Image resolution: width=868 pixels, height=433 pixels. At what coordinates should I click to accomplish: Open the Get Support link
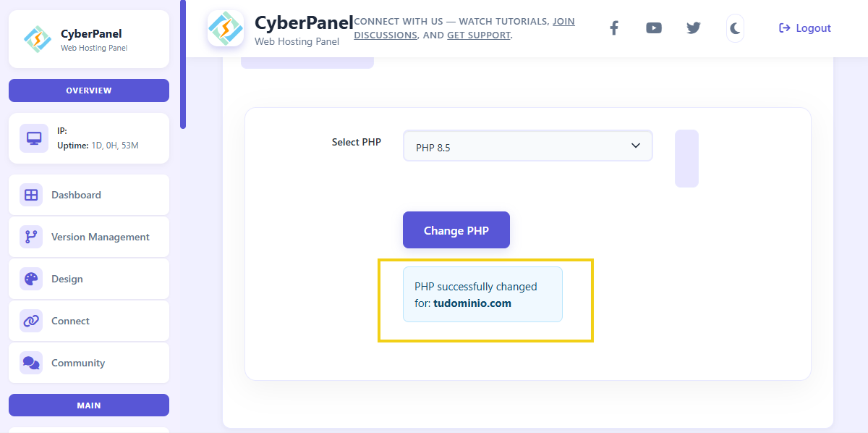coord(478,35)
